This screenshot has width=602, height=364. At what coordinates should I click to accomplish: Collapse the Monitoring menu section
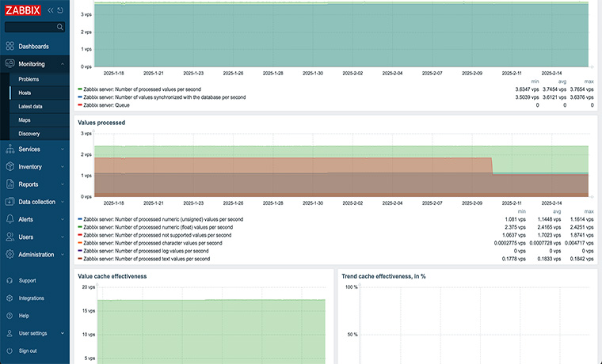(33, 64)
